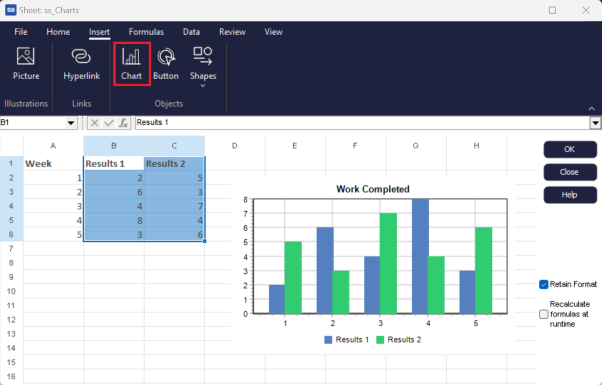Open the Chart insert tool
This screenshot has width=602, height=385.
click(132, 64)
